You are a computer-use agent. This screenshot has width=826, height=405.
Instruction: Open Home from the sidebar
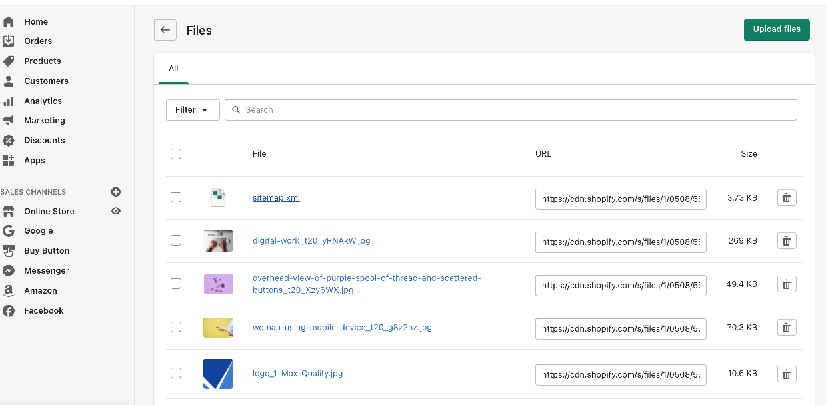click(x=36, y=21)
